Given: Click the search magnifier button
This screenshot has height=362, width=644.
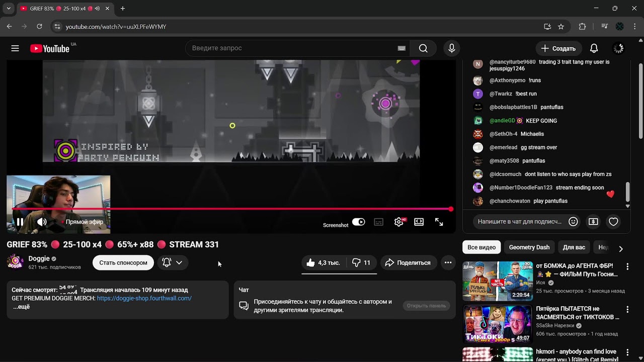Looking at the screenshot, I should click(x=423, y=48).
